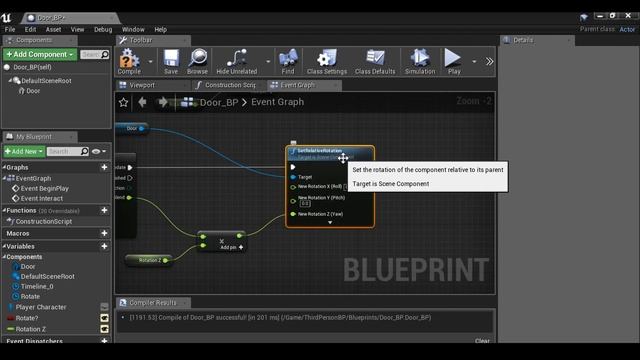Add a new function with plus
This screenshot has width=640, height=360.
104,210
